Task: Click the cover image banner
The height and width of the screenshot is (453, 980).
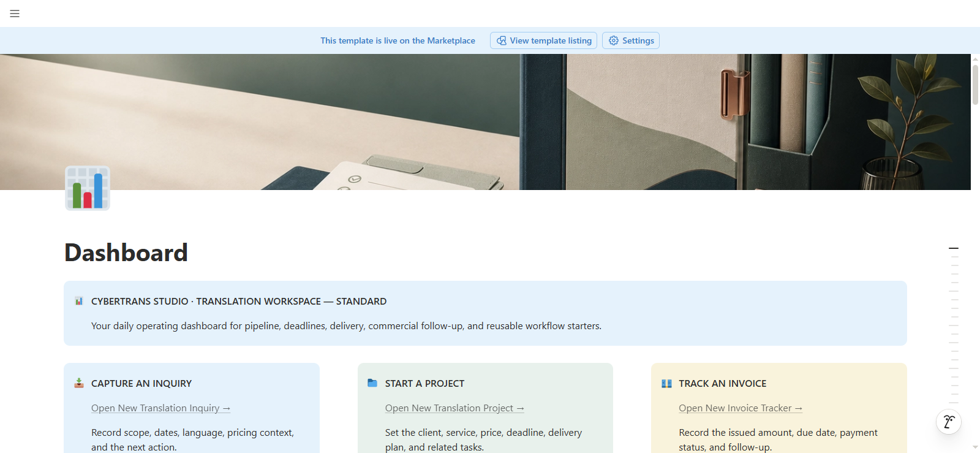Action: point(485,122)
